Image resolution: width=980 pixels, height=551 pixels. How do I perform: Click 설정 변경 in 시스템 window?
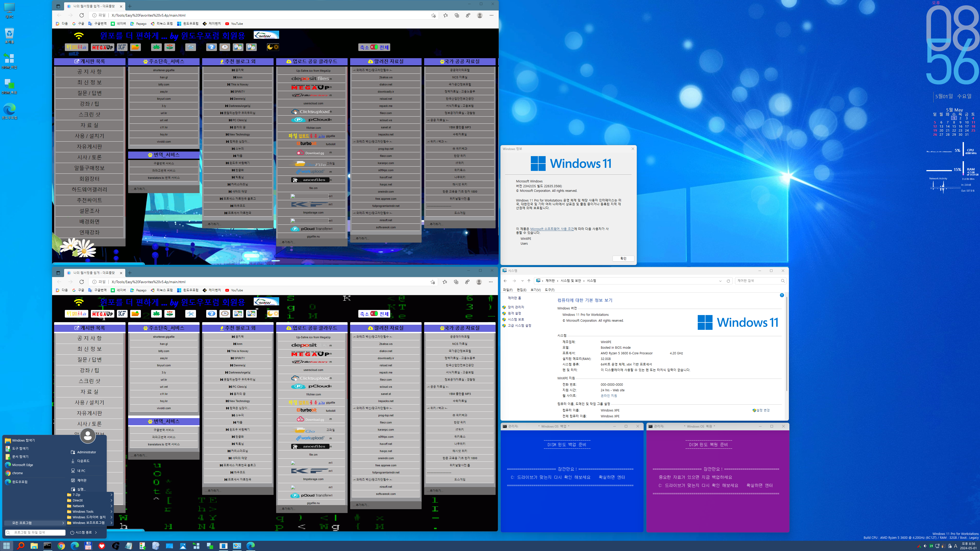point(763,410)
